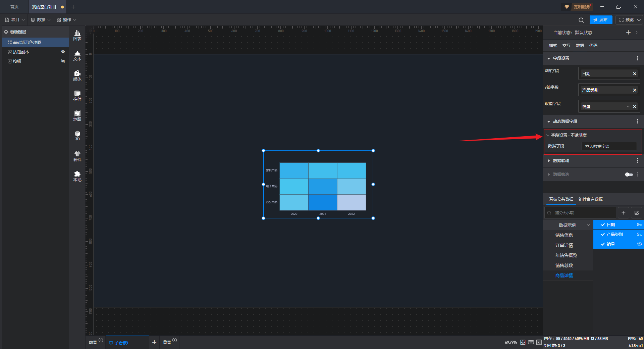Enable the 数据筛选 switch
This screenshot has height=349, width=644.
click(629, 174)
